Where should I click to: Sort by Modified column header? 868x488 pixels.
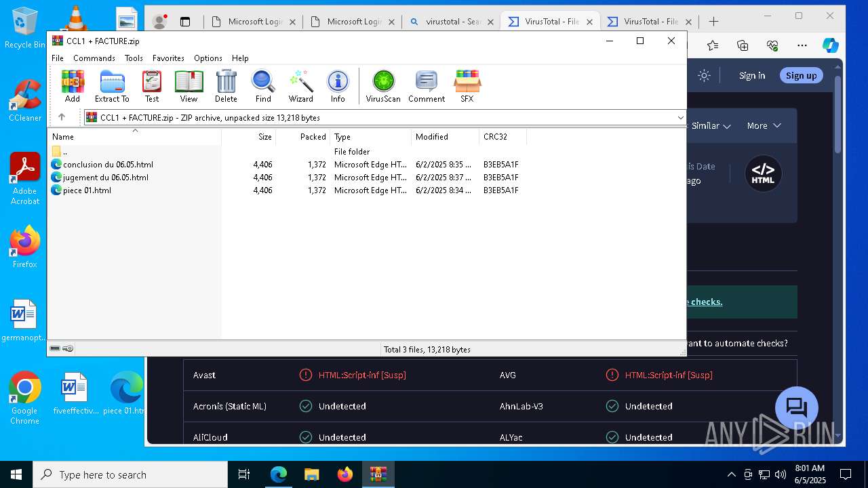pos(446,137)
